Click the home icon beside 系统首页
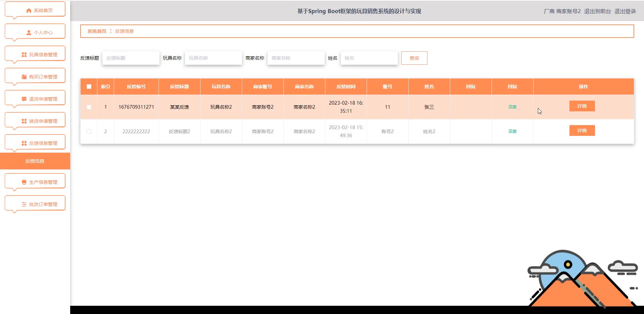Screen dimensions: 644x314 point(29,11)
